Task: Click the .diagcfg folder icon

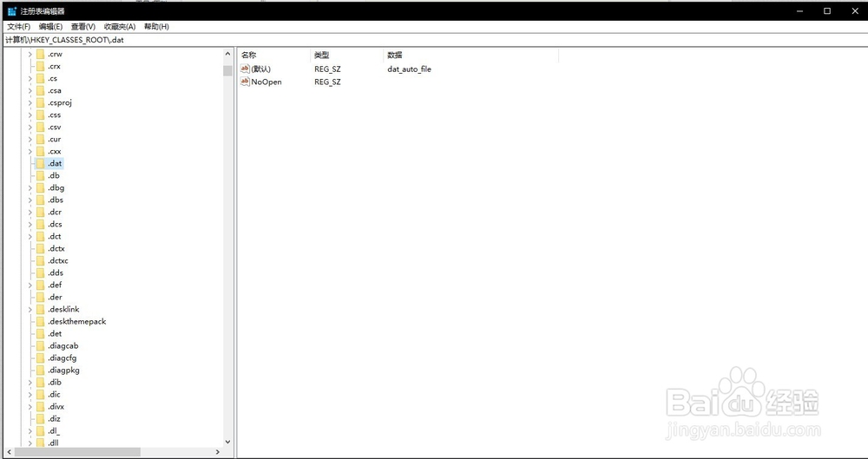Action: (x=40, y=358)
